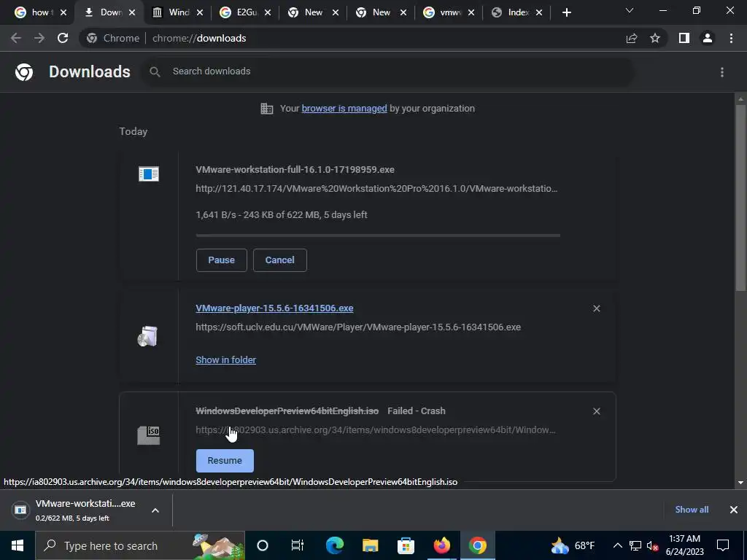The height and width of the screenshot is (560, 747).
Task: Close the bottom download shelf
Action: 734,510
